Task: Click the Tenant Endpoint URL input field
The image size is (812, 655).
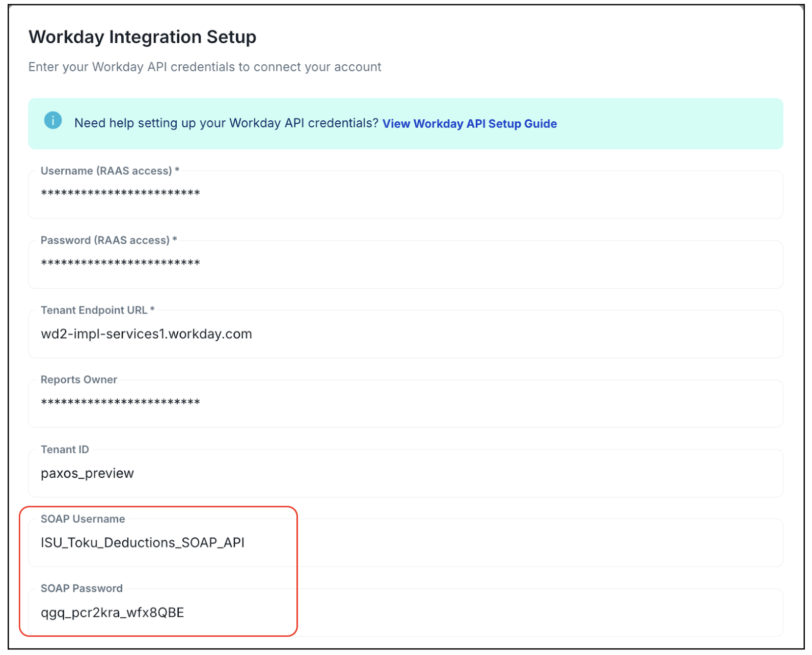Action: tap(405, 334)
